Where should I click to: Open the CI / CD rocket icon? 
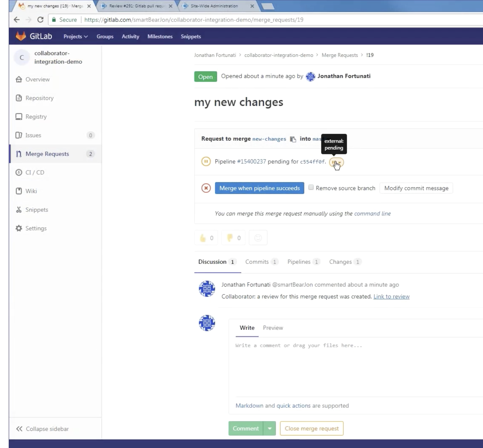pyautogui.click(x=19, y=172)
